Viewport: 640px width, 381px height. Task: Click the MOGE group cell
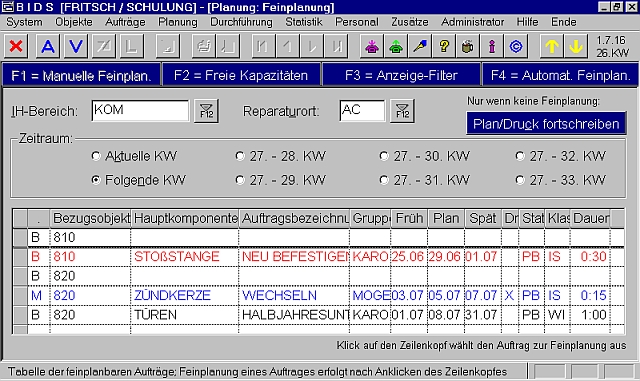371,296
